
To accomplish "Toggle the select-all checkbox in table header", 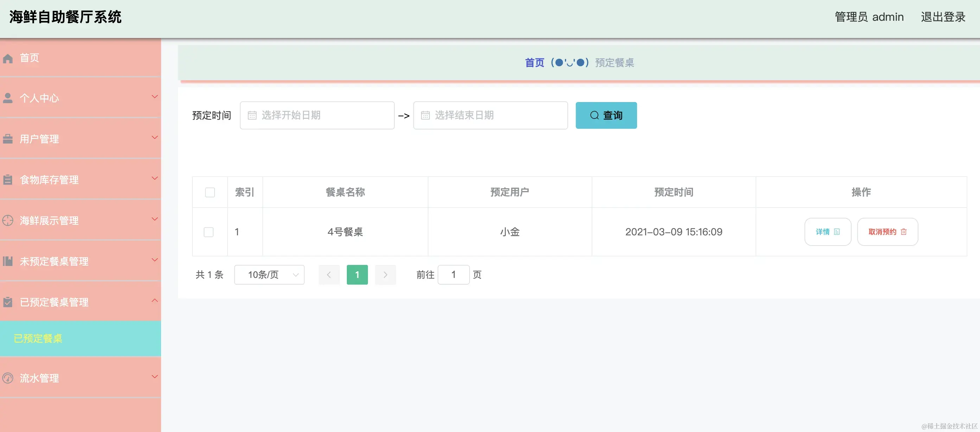I will pos(210,192).
